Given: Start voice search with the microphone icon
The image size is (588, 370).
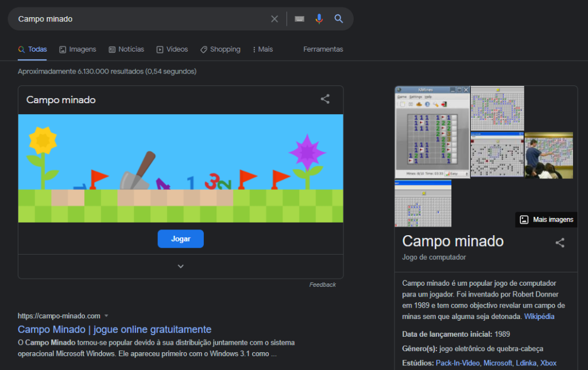Looking at the screenshot, I should point(319,19).
